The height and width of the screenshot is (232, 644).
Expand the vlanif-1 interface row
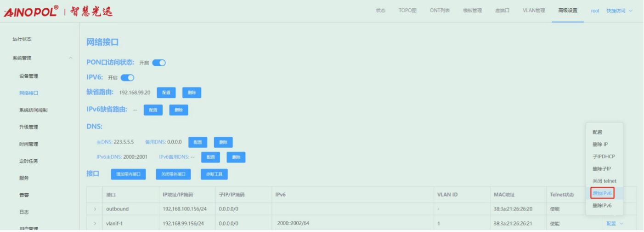tap(95, 224)
